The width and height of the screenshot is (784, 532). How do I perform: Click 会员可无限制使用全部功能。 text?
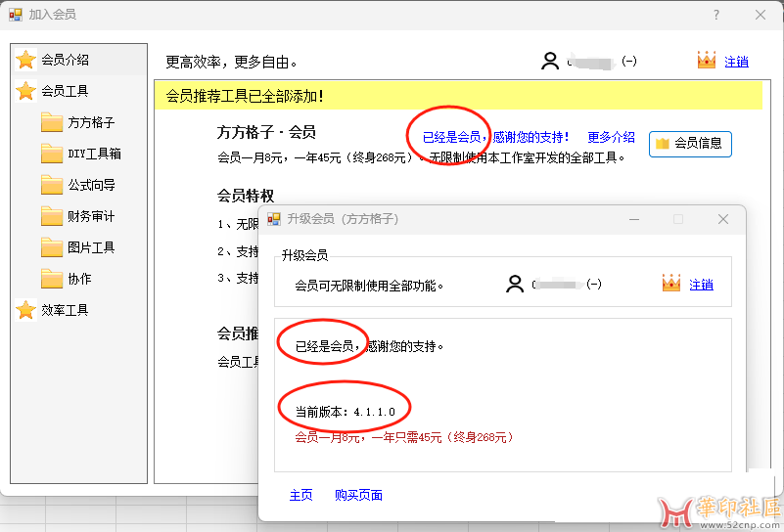369,286
